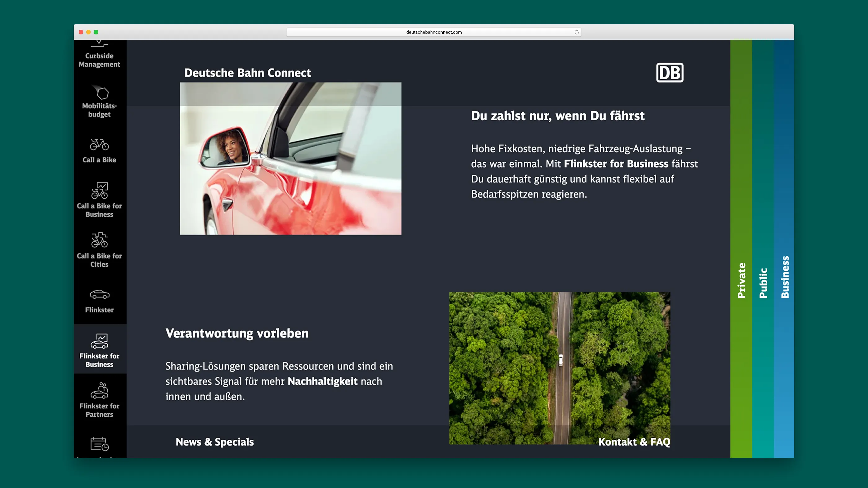
Task: Select the Call a Bike label
Action: pos(100,160)
